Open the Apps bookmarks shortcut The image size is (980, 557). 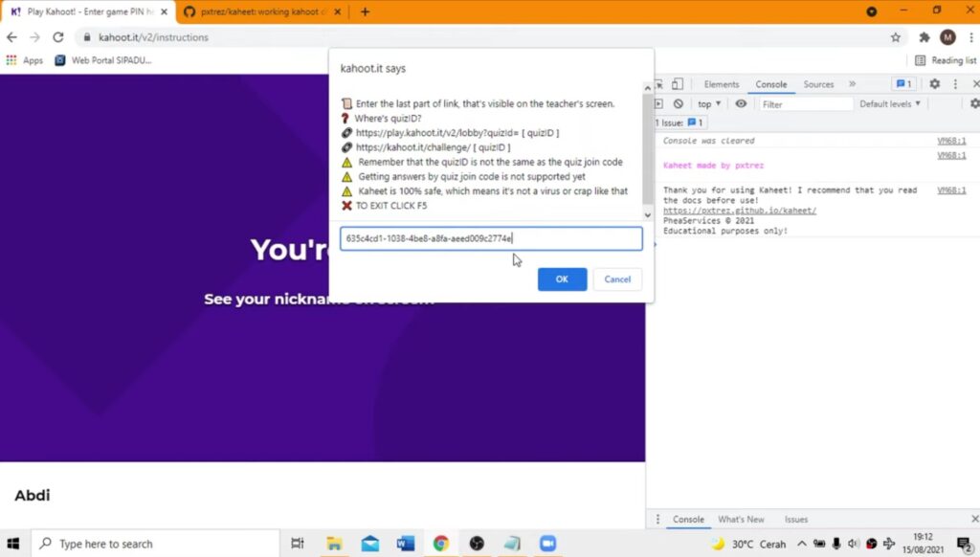click(24, 60)
